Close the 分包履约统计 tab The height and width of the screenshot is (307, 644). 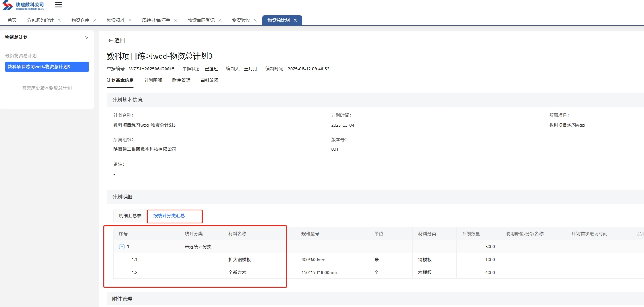pyautogui.click(x=59, y=20)
